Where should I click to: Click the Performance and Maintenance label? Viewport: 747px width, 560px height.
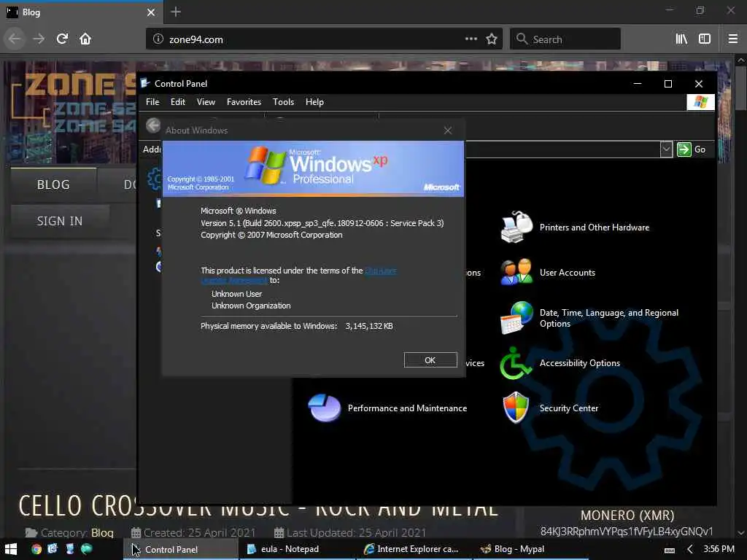tap(407, 408)
